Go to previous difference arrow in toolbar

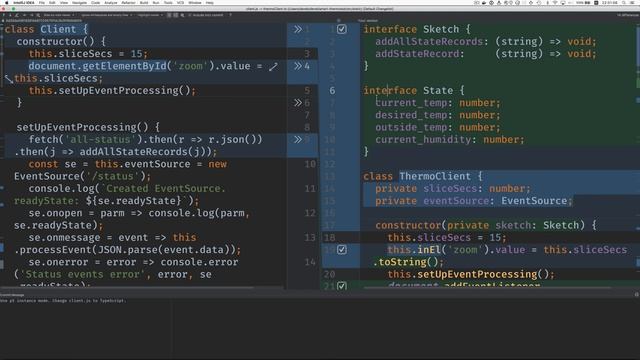point(3,15)
